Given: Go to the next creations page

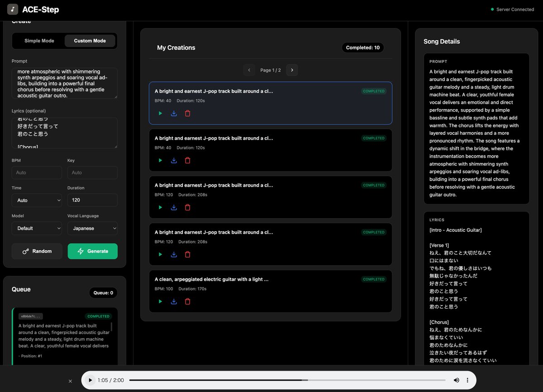Looking at the screenshot, I should point(292,70).
